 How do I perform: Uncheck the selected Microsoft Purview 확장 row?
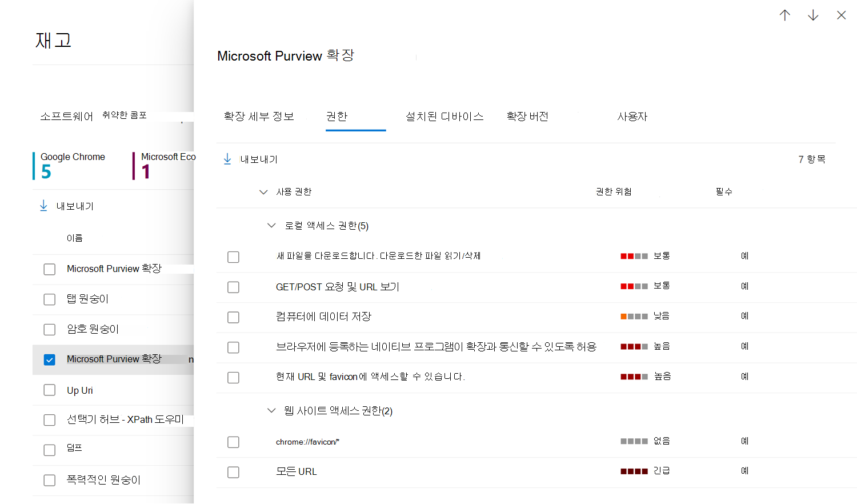point(50,360)
